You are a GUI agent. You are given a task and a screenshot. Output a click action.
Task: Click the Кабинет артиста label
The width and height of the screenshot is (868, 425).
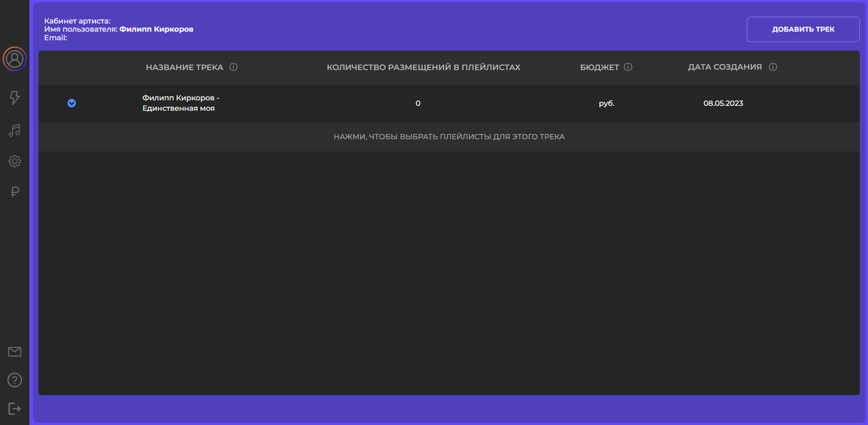[77, 21]
